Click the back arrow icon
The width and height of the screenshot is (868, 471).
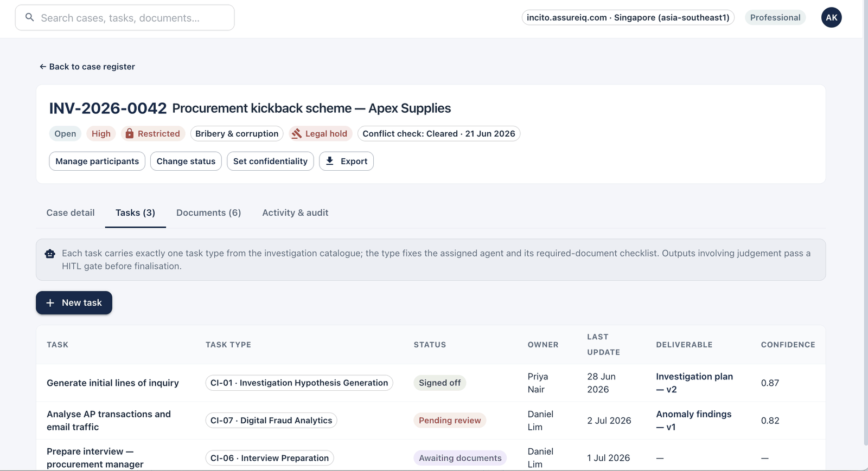[x=43, y=67]
